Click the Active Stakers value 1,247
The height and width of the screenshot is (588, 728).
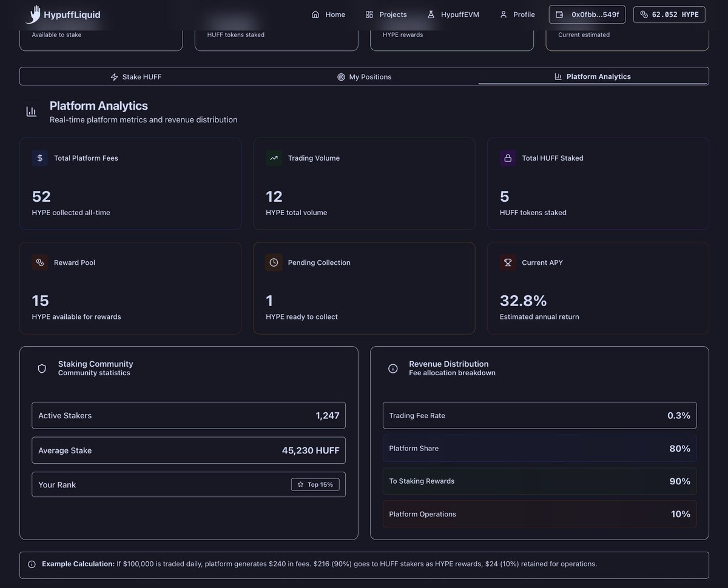click(x=328, y=416)
